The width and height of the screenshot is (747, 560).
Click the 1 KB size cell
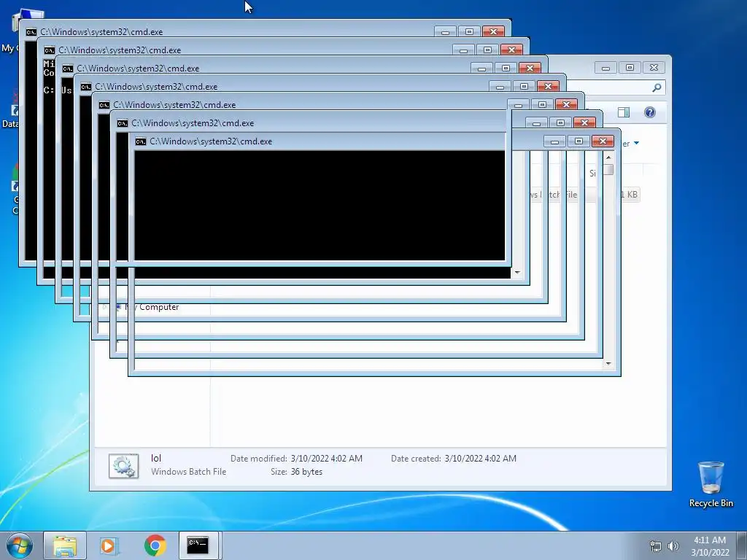pyautogui.click(x=629, y=194)
